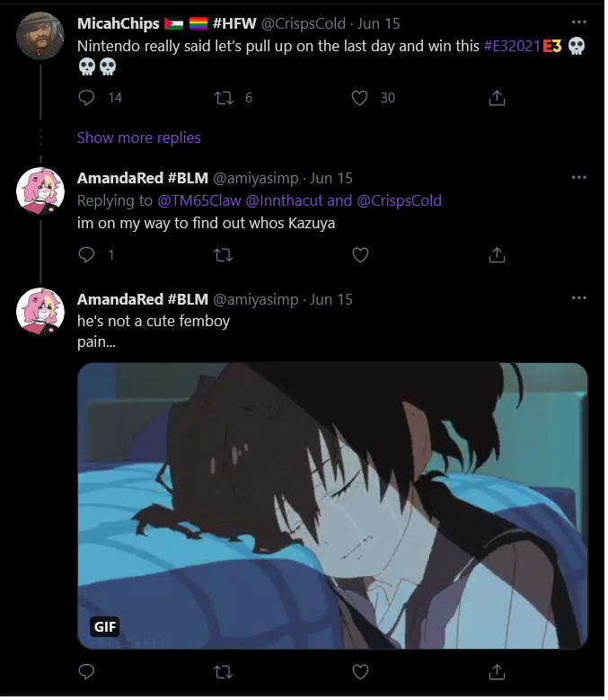
Task: Show more replies in thread
Action: 138,137
